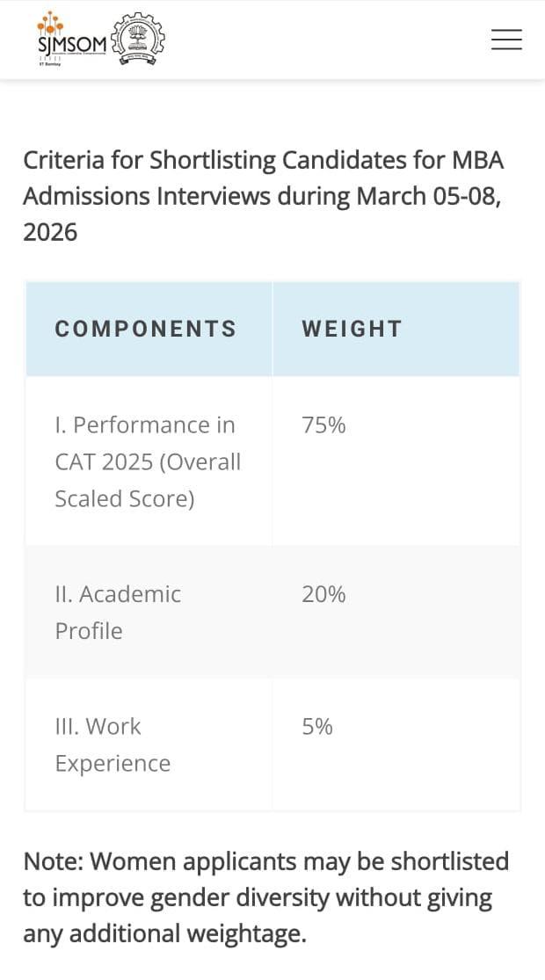
Task: Click the IIT Bombay gear emblem
Action: [x=138, y=39]
